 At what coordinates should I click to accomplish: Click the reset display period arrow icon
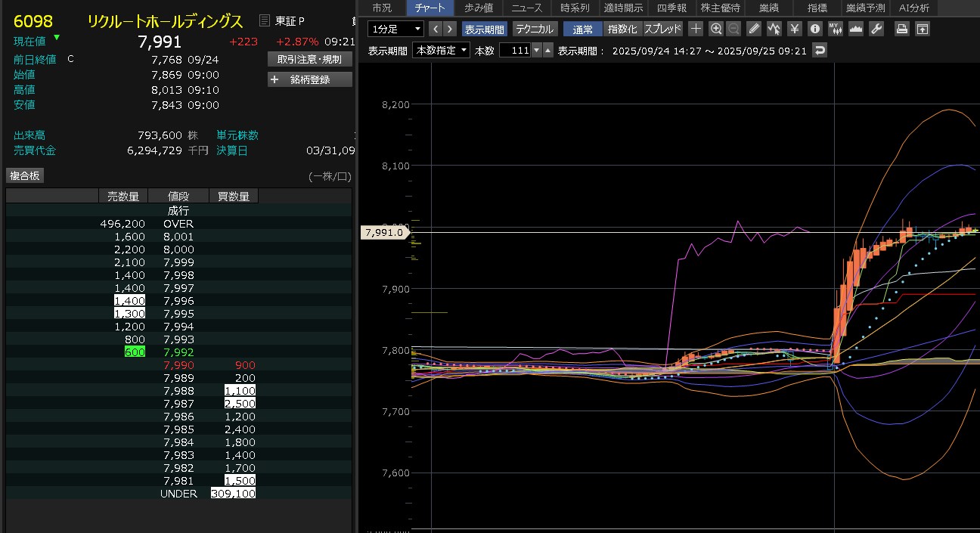(x=820, y=50)
